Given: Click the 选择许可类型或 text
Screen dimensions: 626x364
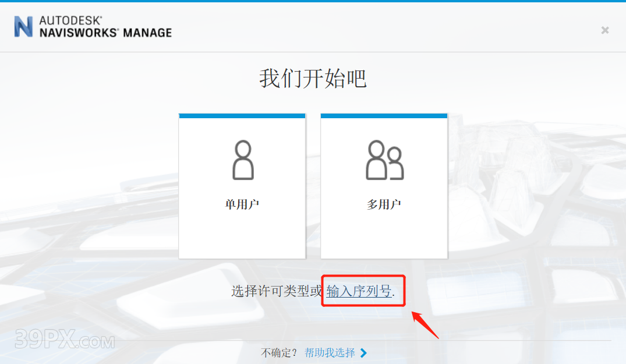Looking at the screenshot, I should tap(277, 291).
